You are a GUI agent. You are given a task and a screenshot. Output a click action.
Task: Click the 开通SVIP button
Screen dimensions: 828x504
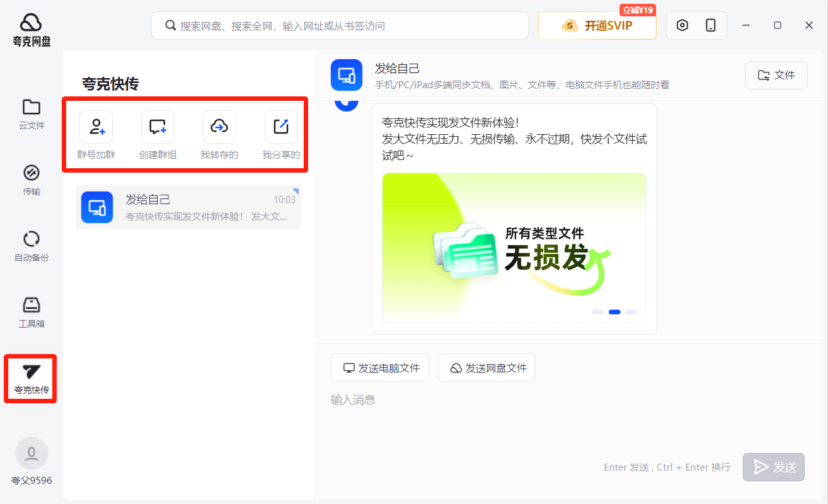coord(597,26)
